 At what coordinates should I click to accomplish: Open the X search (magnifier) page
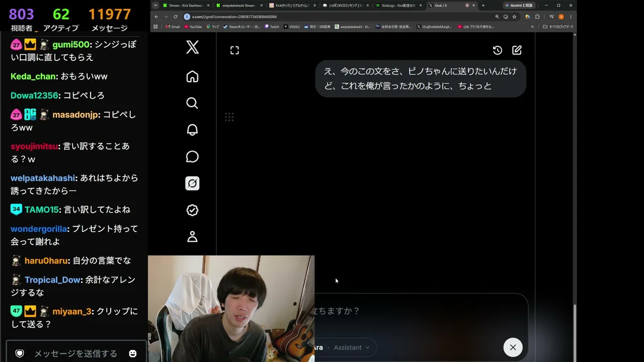point(192,103)
